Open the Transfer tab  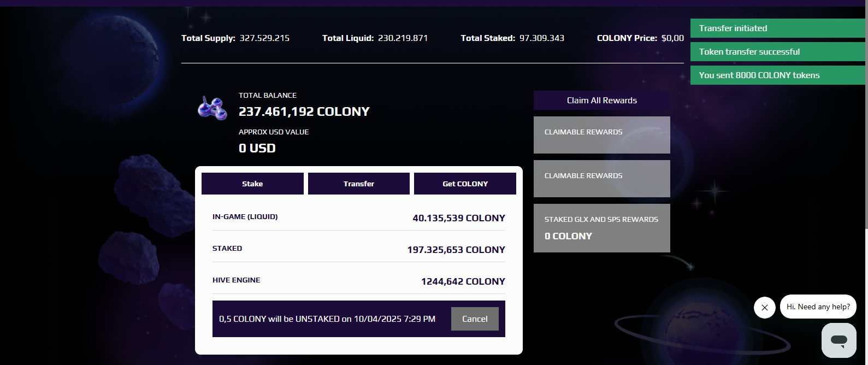[359, 184]
